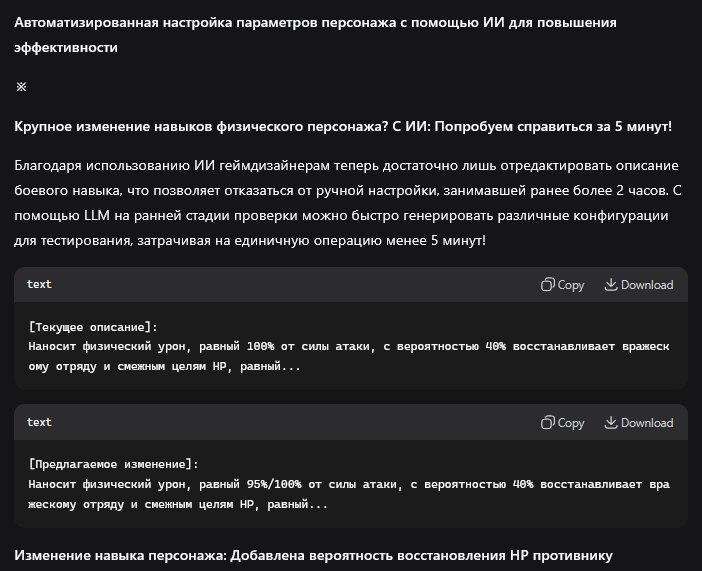Click the copy icon in the Текущее описание block

(548, 284)
